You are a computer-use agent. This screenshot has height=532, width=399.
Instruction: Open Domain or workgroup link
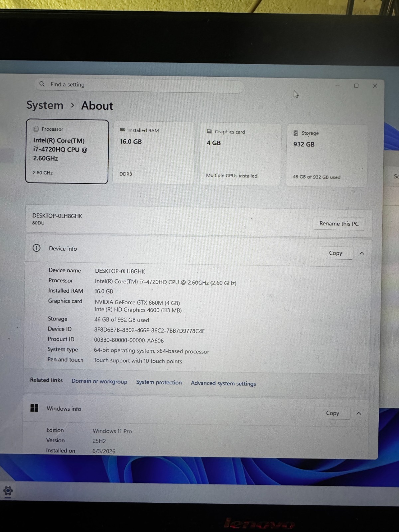99,381
